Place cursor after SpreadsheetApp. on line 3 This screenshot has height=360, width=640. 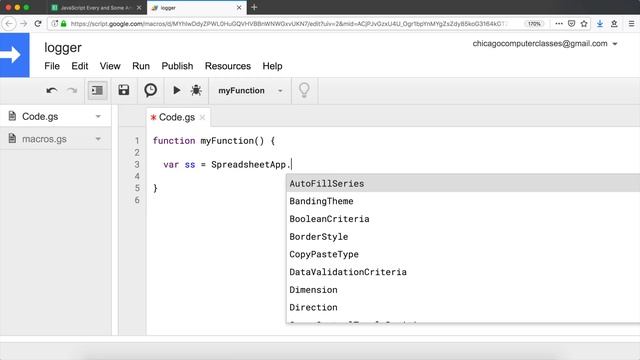[x=291, y=164]
